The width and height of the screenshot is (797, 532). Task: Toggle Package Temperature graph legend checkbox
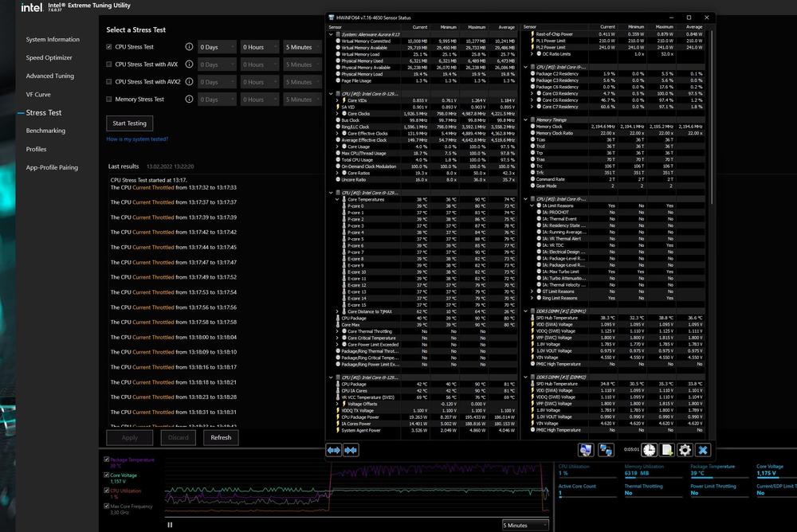pos(106,460)
